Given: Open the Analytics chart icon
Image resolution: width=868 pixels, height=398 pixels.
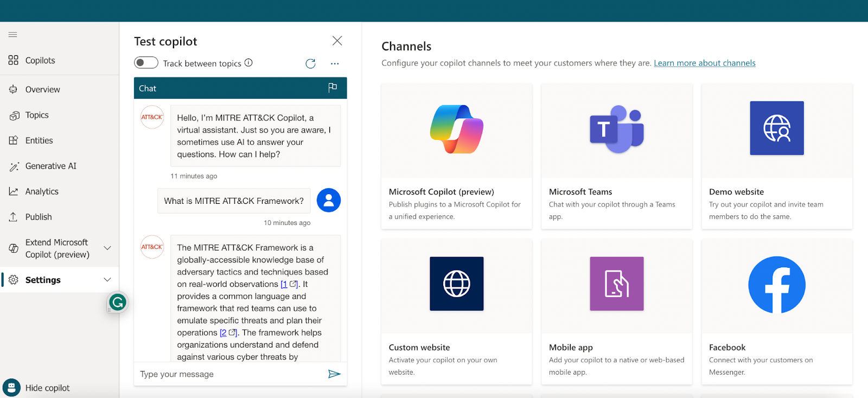Looking at the screenshot, I should click(x=14, y=191).
